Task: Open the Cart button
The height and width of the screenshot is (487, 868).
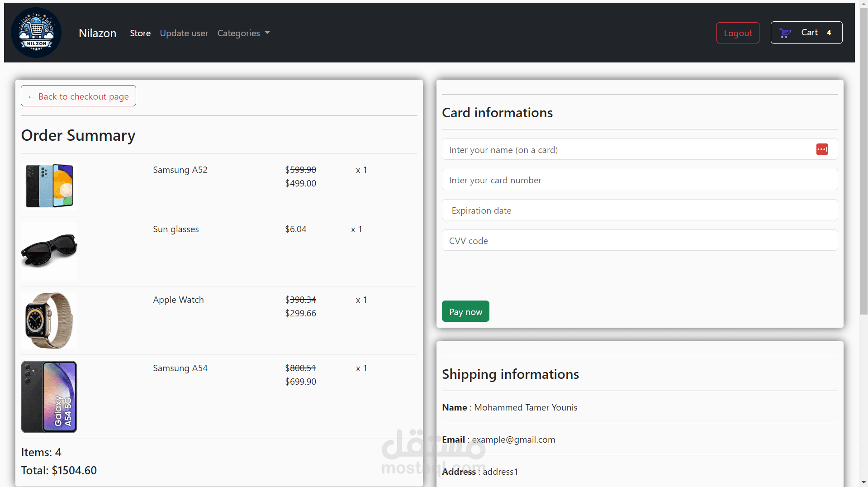Action: 806,33
